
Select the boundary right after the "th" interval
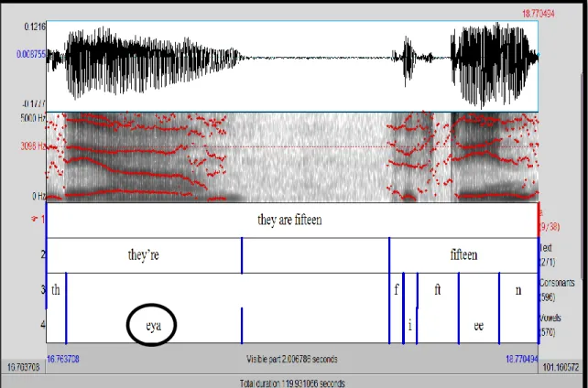(x=66, y=307)
